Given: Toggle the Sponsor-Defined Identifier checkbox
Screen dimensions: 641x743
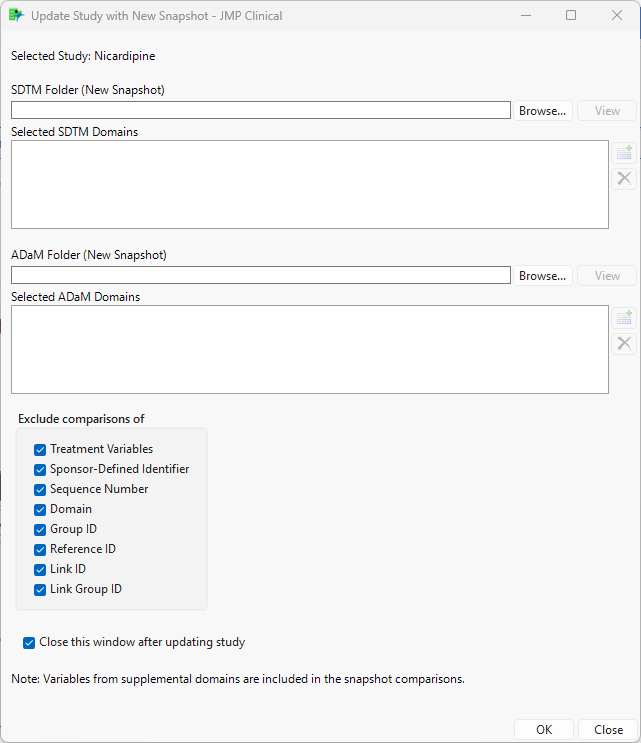Looking at the screenshot, I should click(x=40, y=470).
